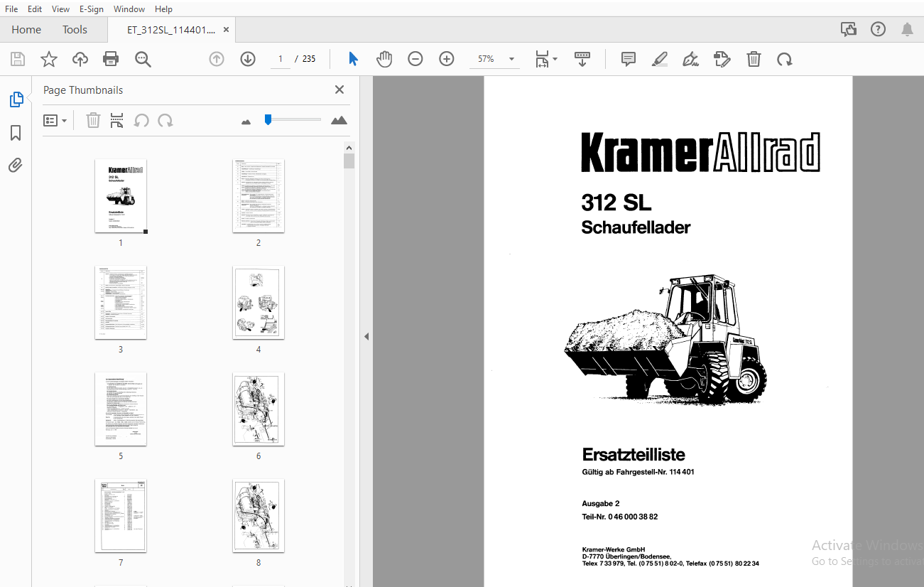
Task: Print the document with printer icon
Action: click(111, 59)
